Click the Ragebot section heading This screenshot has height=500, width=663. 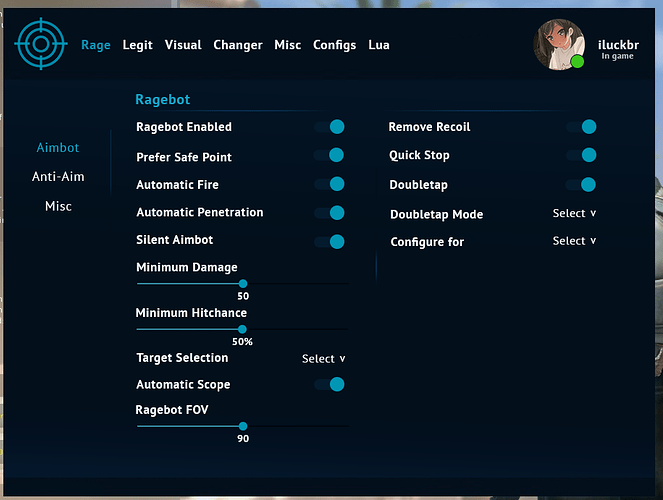(x=163, y=100)
